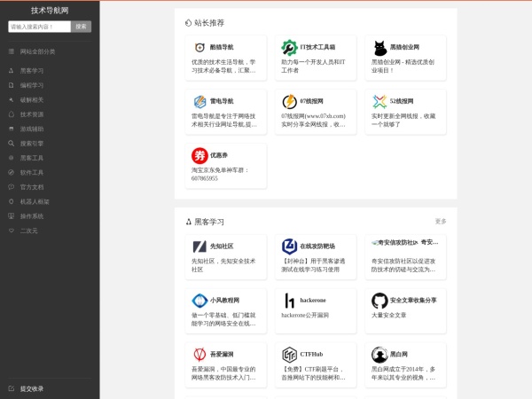The height and width of the screenshot is (399, 532).
Task: Select 游戏辅助 in the sidebar
Action: tap(32, 129)
